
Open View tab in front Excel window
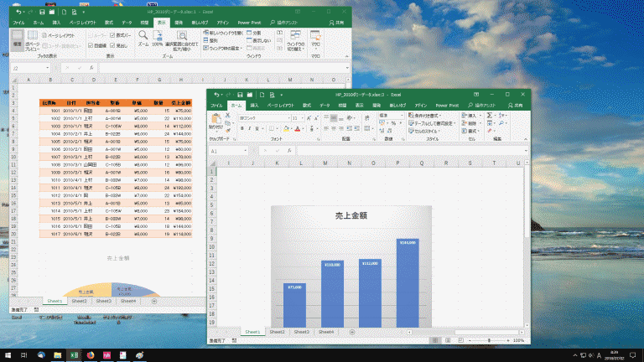click(x=360, y=106)
